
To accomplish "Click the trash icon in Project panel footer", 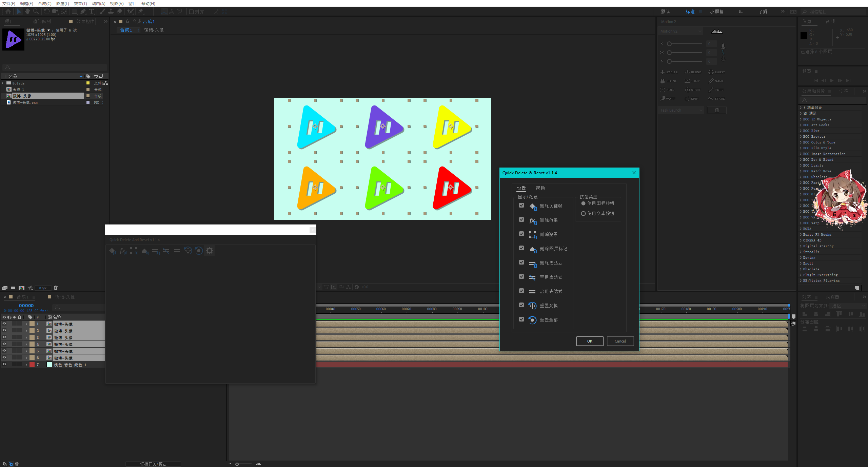I will pyautogui.click(x=56, y=288).
